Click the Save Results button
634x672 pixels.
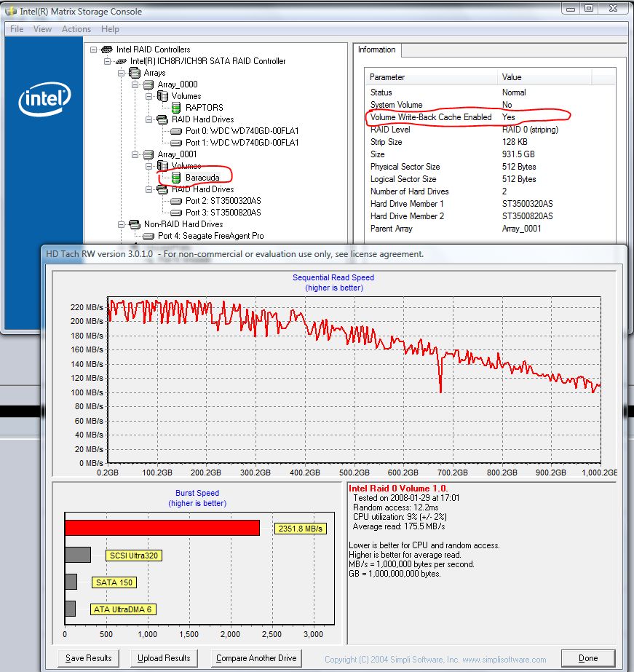88,658
